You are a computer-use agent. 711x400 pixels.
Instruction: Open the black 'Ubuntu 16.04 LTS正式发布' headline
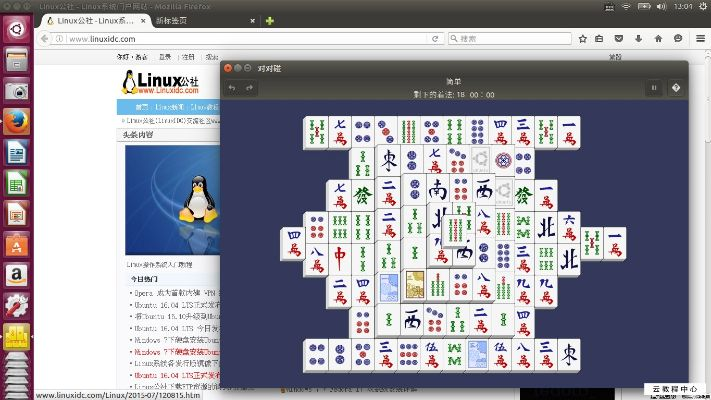[x=177, y=305]
